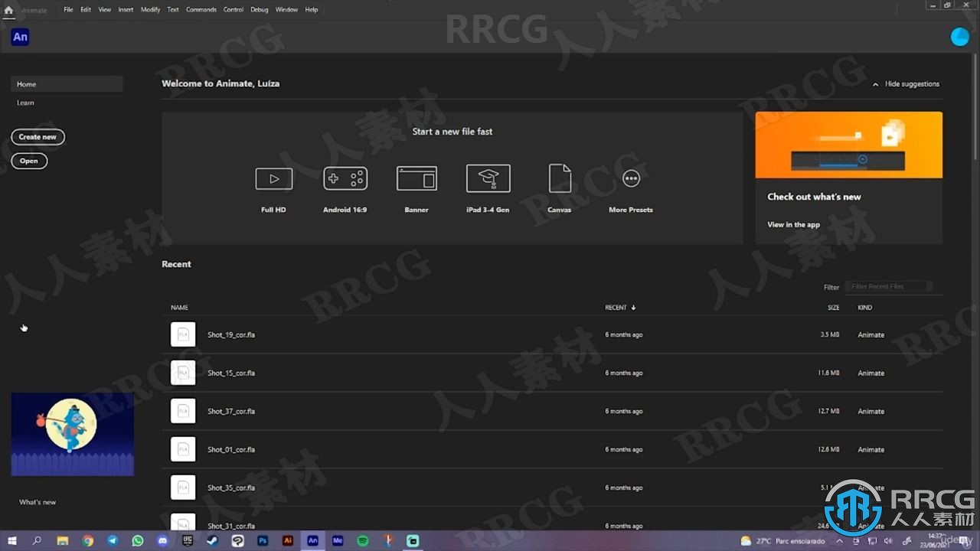
Task: Sort by NAME column header
Action: point(179,308)
